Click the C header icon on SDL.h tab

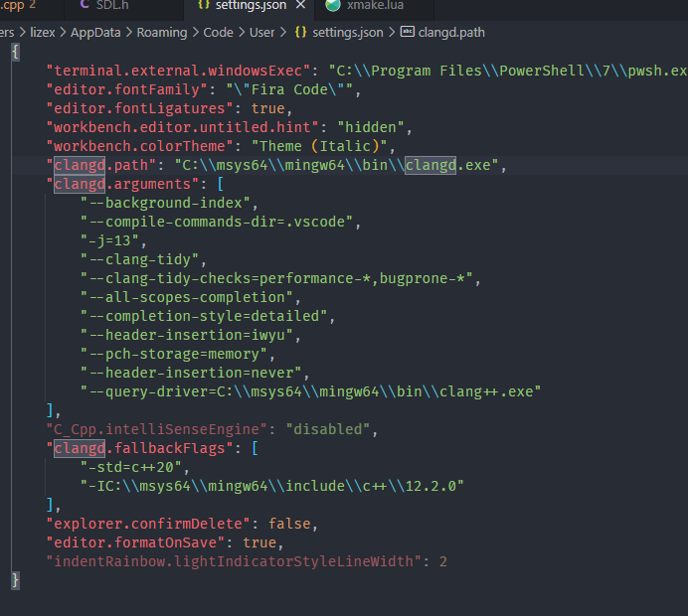click(85, 5)
